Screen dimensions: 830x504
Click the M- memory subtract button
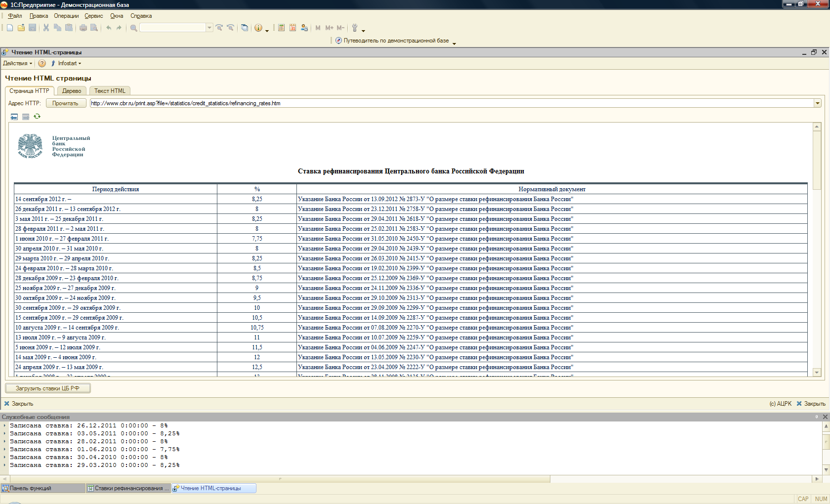[x=340, y=28]
